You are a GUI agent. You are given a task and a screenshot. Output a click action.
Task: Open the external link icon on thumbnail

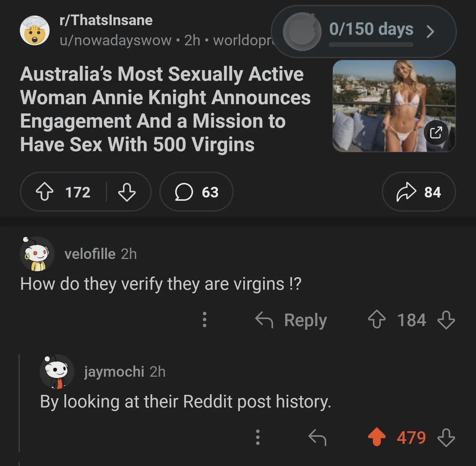click(x=436, y=132)
